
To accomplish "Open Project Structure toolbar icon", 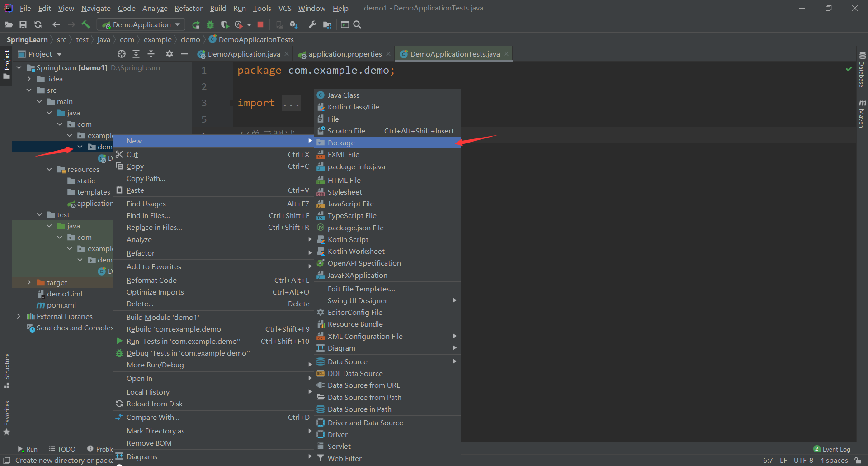I will tap(327, 24).
